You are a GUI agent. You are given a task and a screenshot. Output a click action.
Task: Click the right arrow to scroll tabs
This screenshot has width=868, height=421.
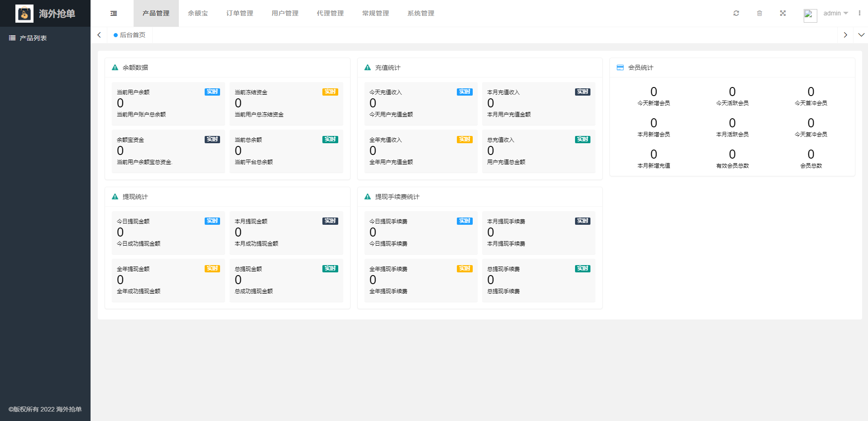845,35
